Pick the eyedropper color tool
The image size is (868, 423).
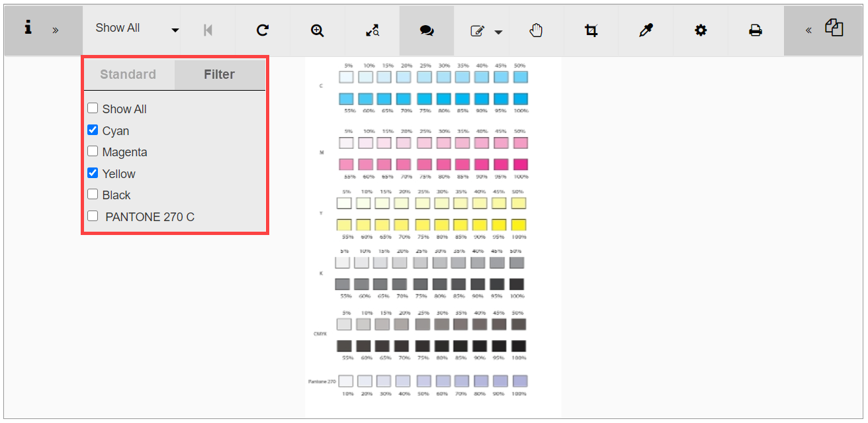[x=646, y=30]
